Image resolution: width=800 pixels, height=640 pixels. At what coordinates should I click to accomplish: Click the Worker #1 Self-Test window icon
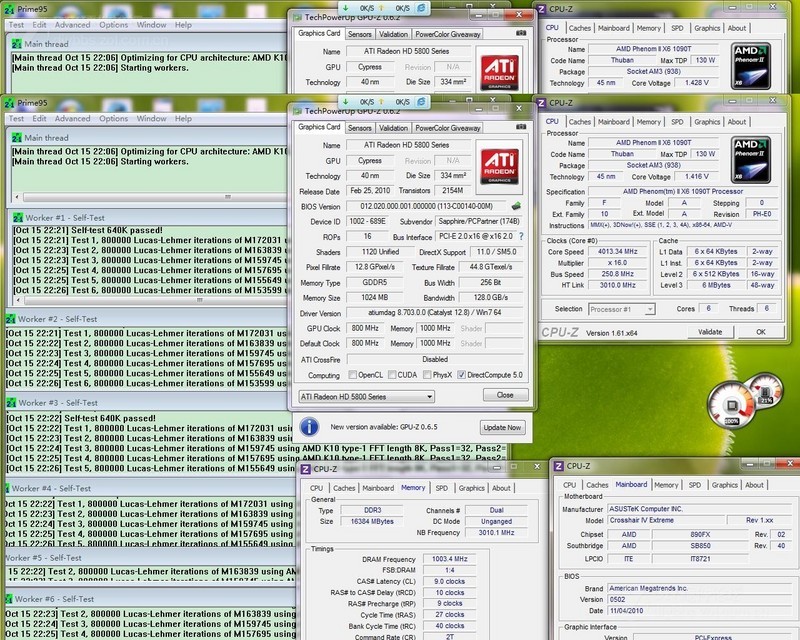click(x=17, y=218)
